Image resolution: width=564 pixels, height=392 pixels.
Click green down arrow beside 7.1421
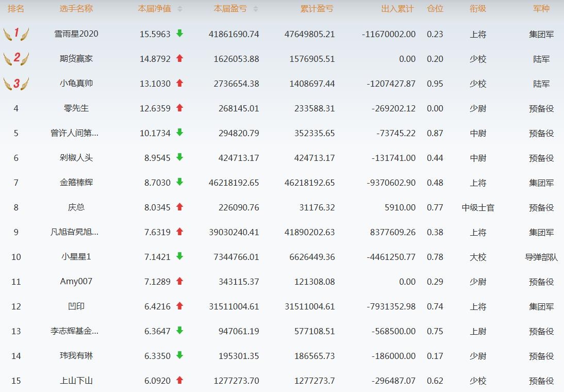pos(179,256)
